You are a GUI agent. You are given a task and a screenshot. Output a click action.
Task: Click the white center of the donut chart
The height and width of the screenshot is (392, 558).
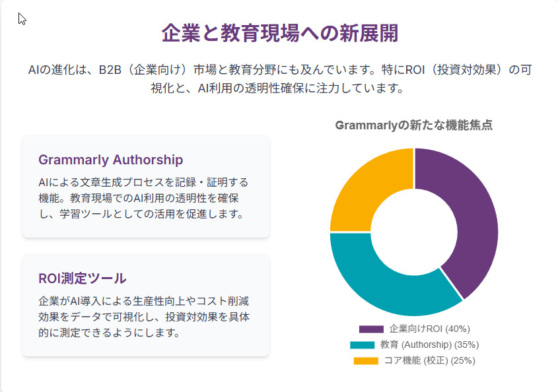(x=414, y=232)
